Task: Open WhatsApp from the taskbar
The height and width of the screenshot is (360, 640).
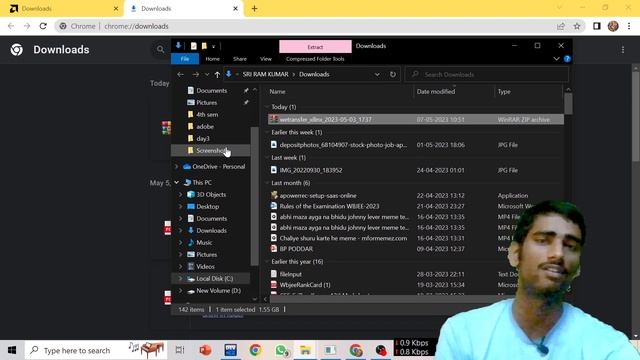Action: pos(281,350)
